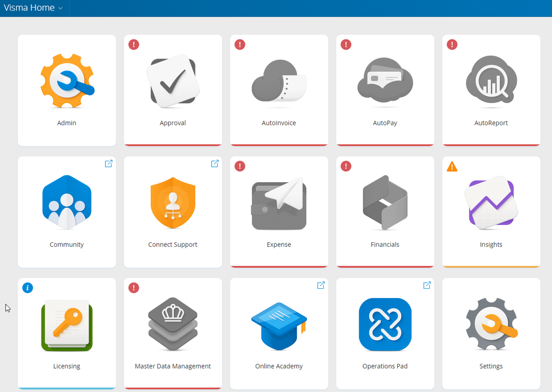Click the Expense label
The image size is (552, 392).
(x=279, y=245)
